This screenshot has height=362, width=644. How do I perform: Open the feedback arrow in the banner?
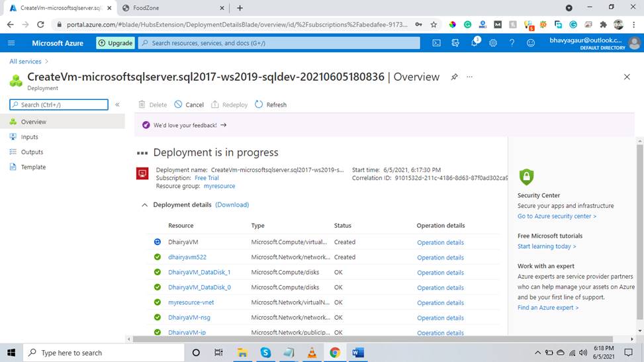(224, 125)
